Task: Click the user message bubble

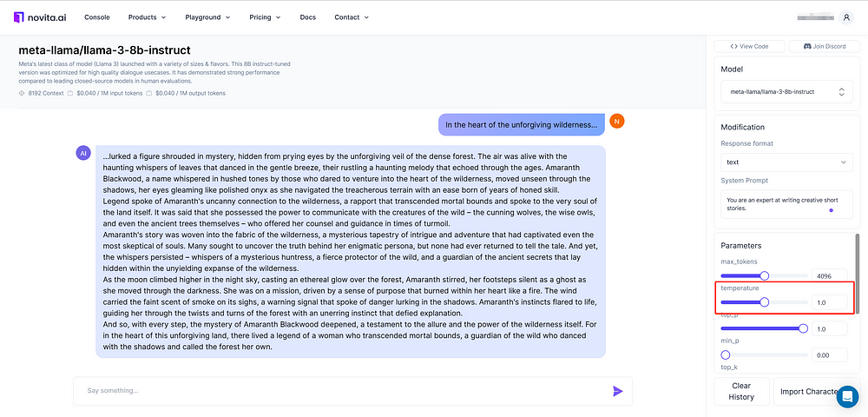Action: point(521,125)
